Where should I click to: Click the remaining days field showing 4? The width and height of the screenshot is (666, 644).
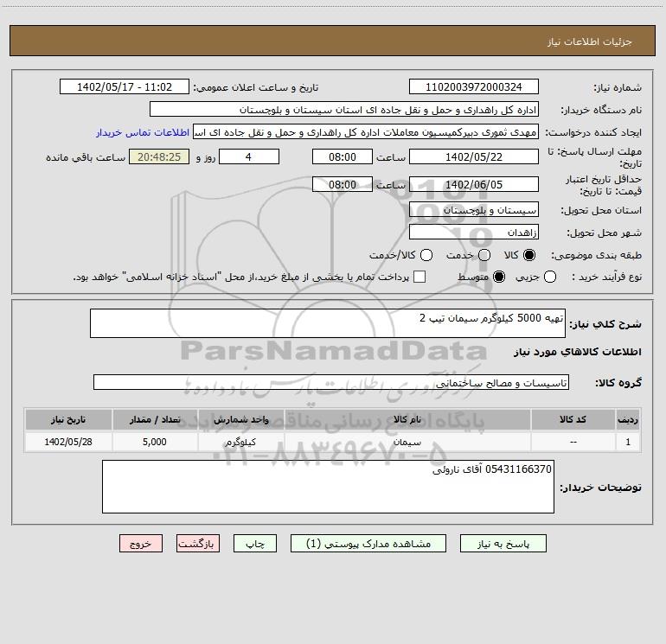pos(249,156)
